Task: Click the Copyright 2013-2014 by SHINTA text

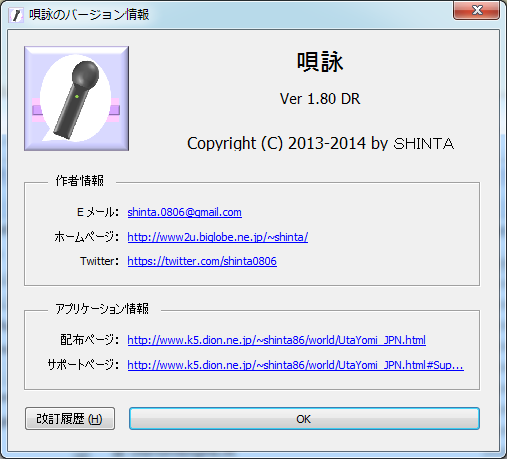Action: click(x=320, y=144)
